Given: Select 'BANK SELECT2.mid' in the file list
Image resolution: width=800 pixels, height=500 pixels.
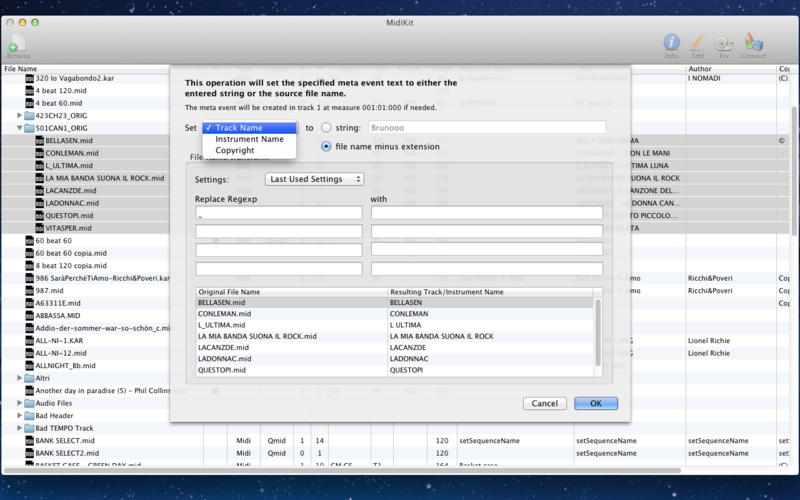Looking at the screenshot, I should click(x=67, y=453).
